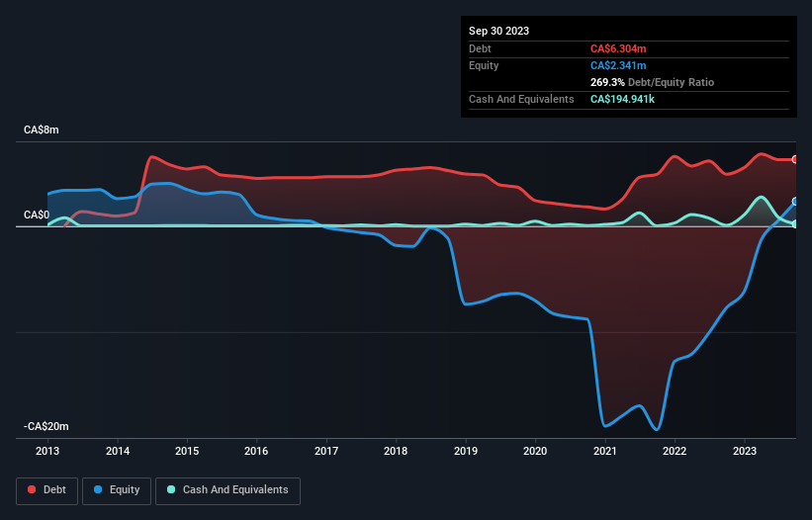Click the Sep 30 2023 tooltip date
The width and height of the screenshot is (812, 520).
pos(498,31)
